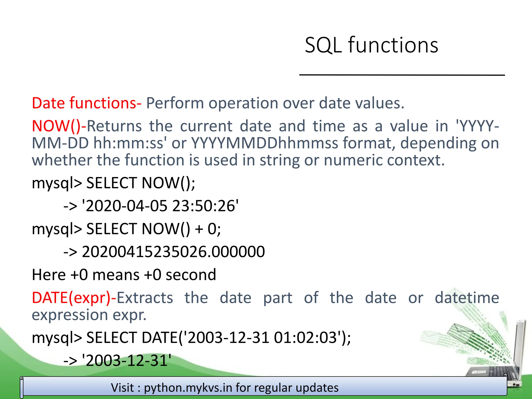Click the 'SQL functions' slide title
Screen dimensions: 532x399
tap(371, 45)
